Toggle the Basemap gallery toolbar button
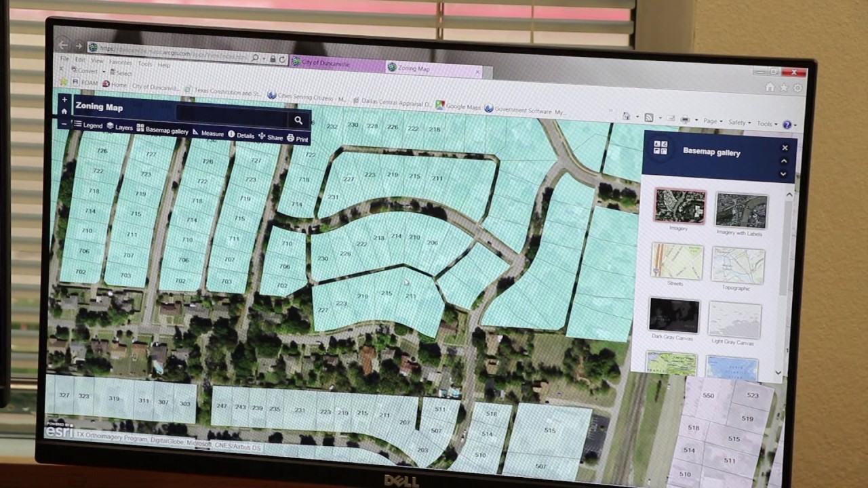This screenshot has width=868, height=488. coord(162,129)
